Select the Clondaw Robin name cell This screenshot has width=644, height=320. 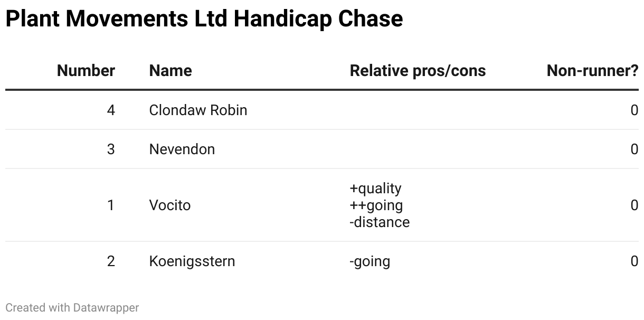tap(198, 110)
